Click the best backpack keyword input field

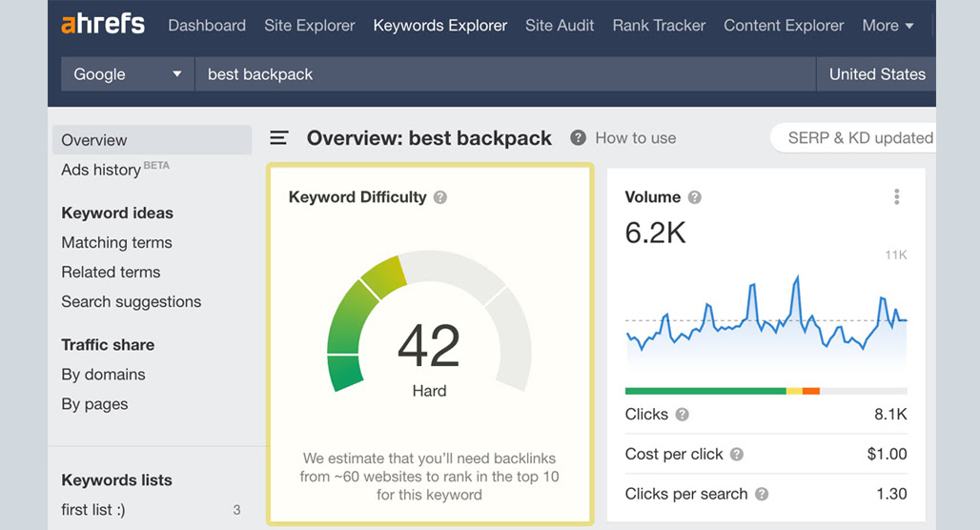click(x=505, y=74)
